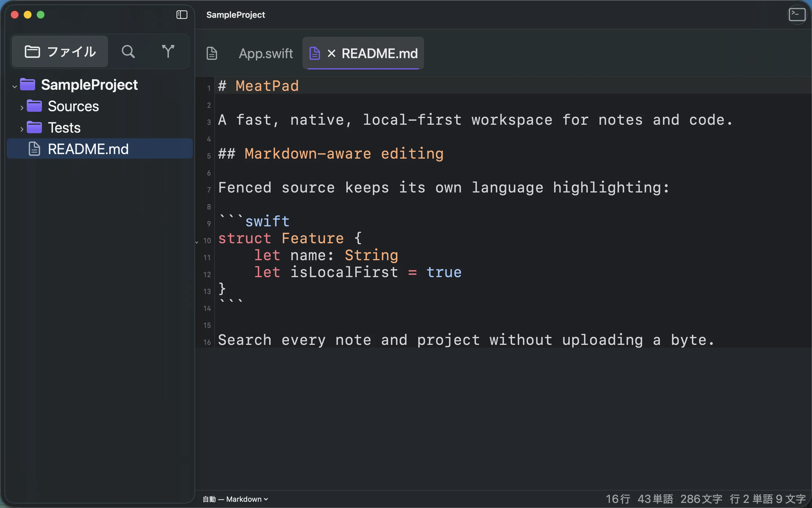Open the source control branch icon
Screen dimensions: 812x508
(x=168, y=51)
